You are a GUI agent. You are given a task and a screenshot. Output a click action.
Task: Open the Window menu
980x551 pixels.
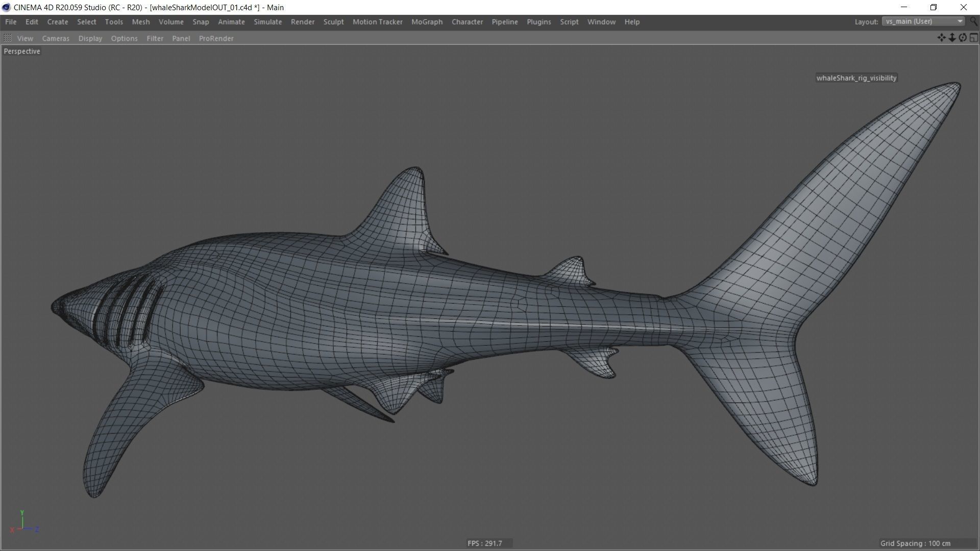[x=601, y=22]
